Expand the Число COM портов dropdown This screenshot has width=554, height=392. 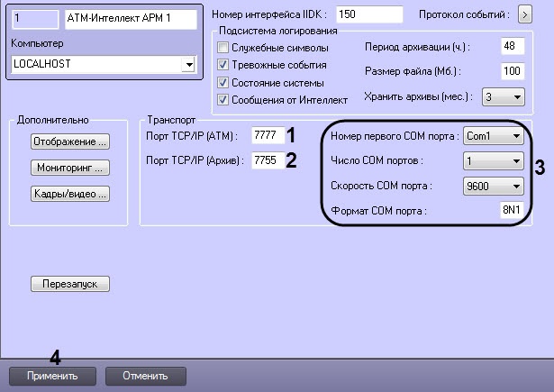click(514, 161)
